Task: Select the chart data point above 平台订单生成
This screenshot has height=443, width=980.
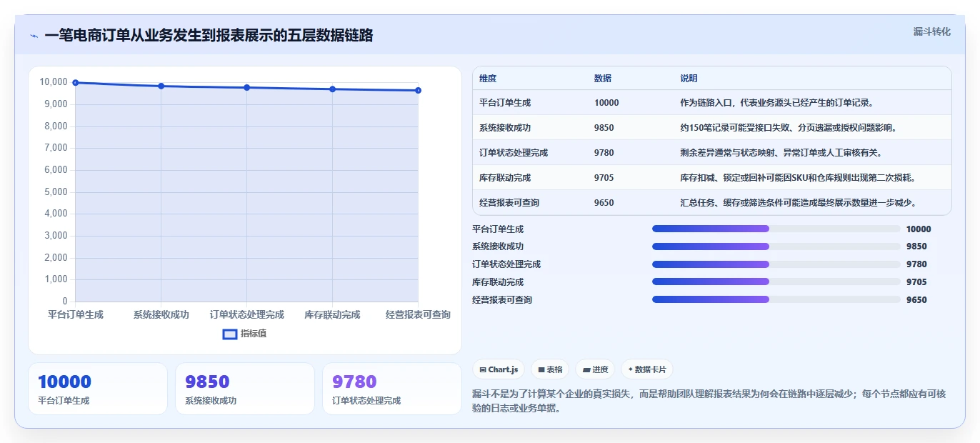Action: click(x=76, y=83)
